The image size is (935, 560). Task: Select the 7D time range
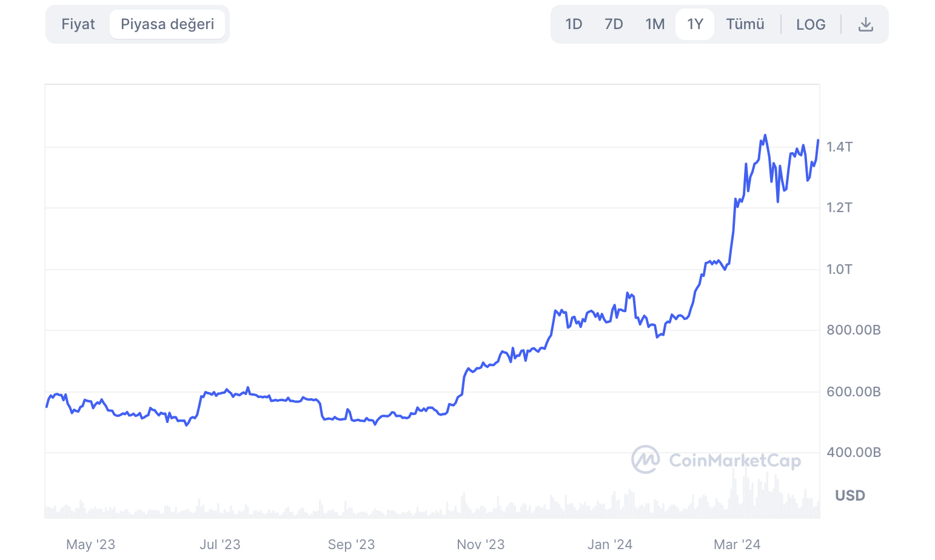pos(614,24)
